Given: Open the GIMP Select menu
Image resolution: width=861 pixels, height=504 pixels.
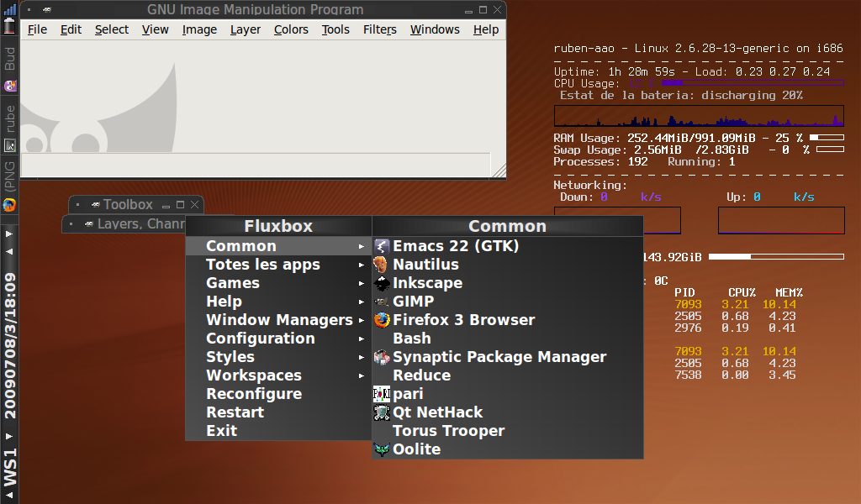Looking at the screenshot, I should [112, 29].
